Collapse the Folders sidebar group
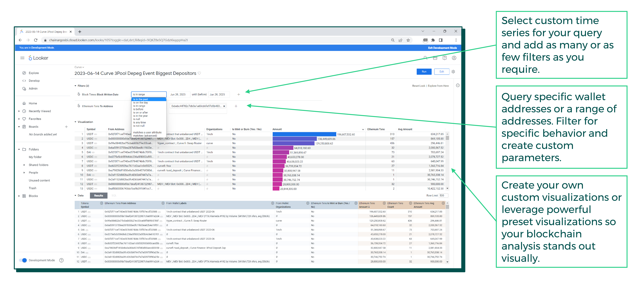This screenshot has width=644, height=283. coord(19,150)
